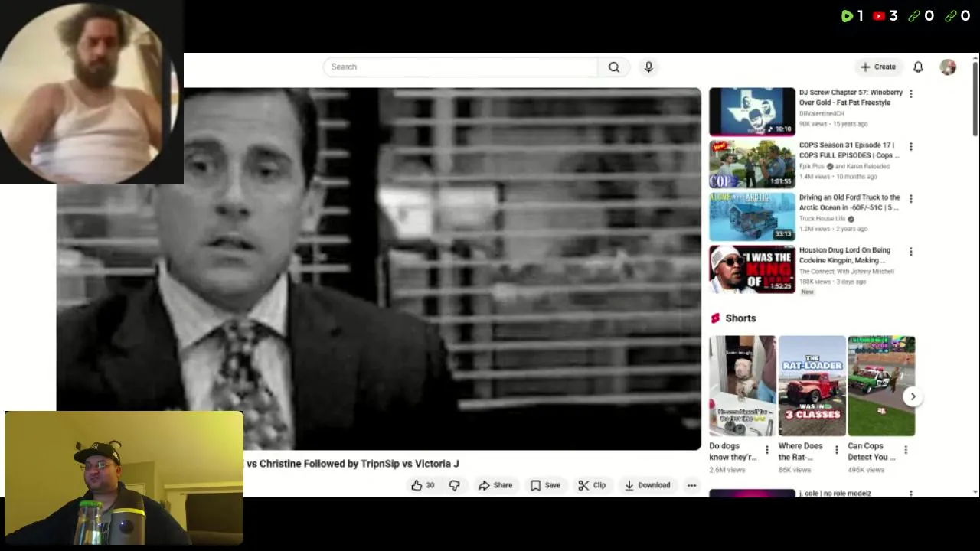
Task: Clip a segment with the Clip button
Action: [x=592, y=485]
